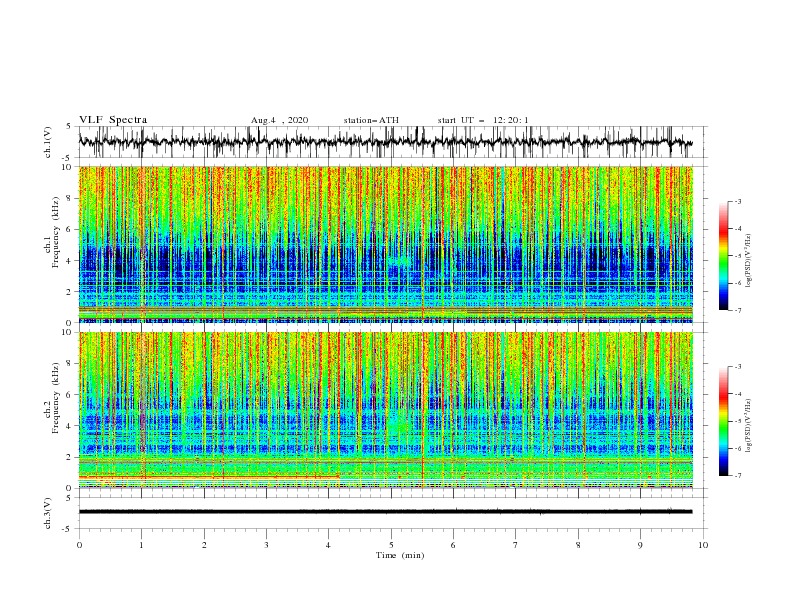
Task: Click the ch.1(V) waveform trace
Action: pos(386,142)
